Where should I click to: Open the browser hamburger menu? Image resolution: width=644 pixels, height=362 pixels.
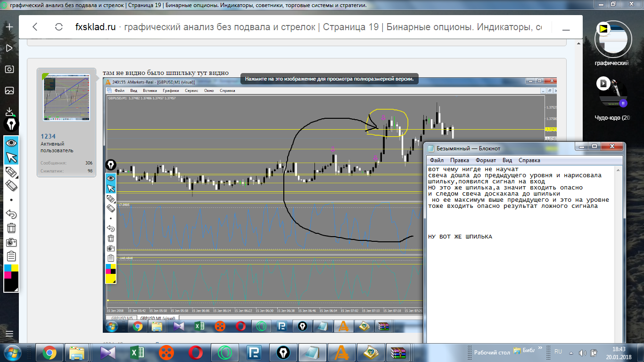click(9, 334)
